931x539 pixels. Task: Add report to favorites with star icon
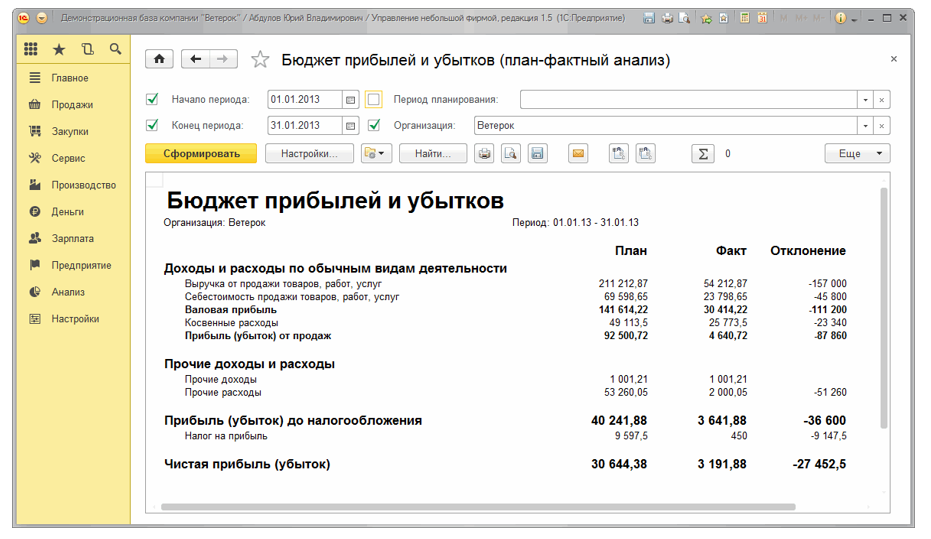tap(260, 60)
